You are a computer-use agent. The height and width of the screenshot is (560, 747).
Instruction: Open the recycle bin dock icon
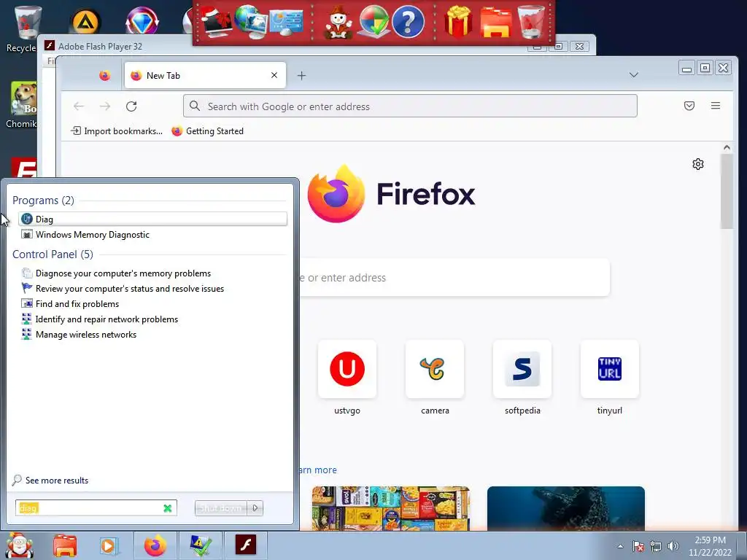pos(531,21)
